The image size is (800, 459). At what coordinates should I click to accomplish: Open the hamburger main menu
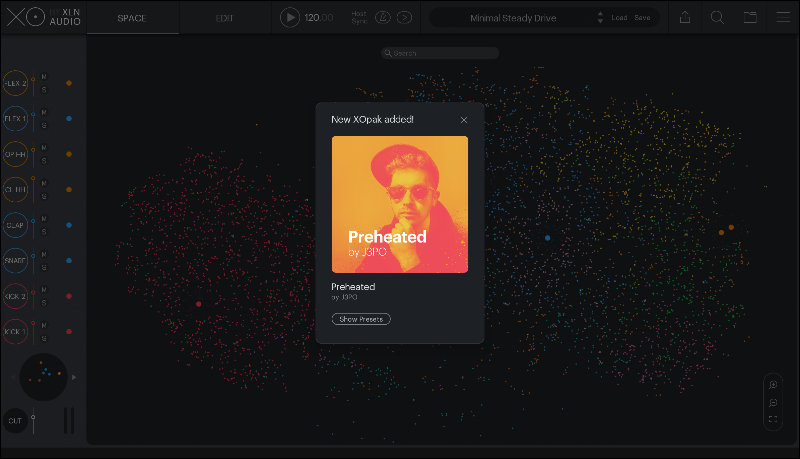point(783,17)
